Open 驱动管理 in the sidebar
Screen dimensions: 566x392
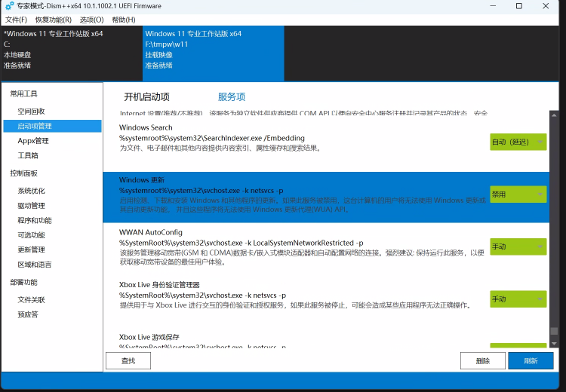[x=32, y=206]
